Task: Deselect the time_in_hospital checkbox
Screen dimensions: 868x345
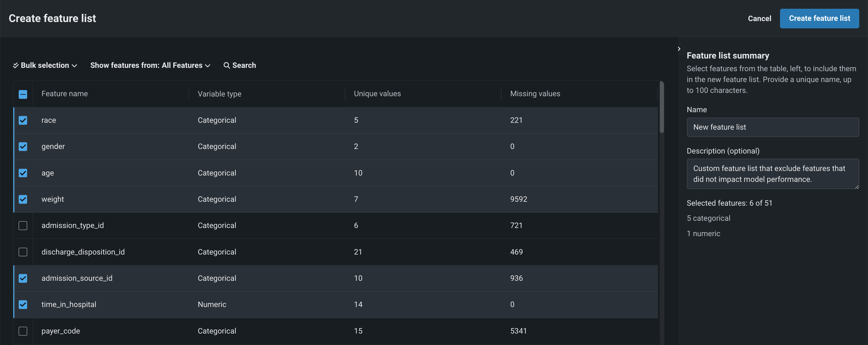Action: (23, 305)
